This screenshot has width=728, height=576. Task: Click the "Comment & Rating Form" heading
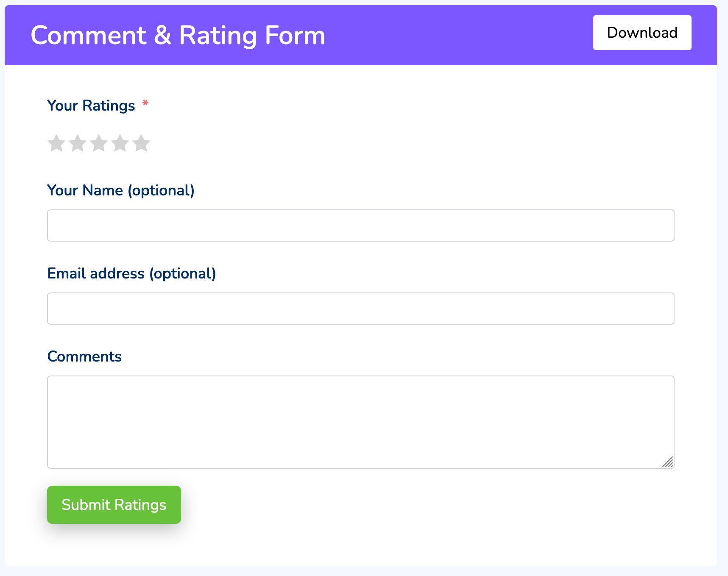coord(178,35)
